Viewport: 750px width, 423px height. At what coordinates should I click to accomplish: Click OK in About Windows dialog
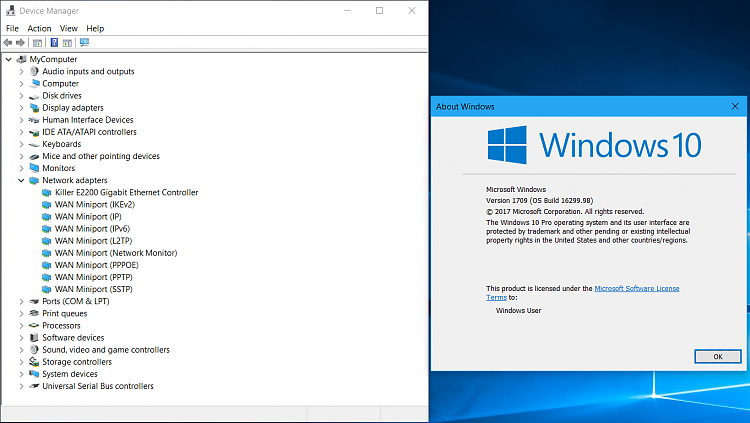(x=717, y=356)
